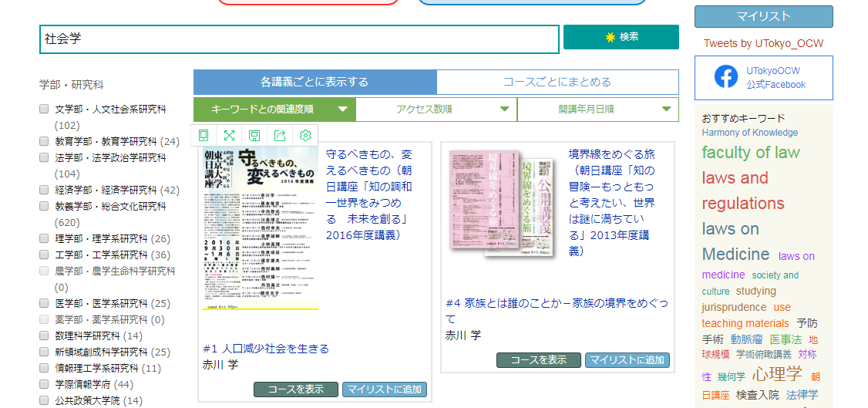Click マイリストに追加 under 人口減少社会を生きる
The width and height of the screenshot is (868, 408).
384,389
